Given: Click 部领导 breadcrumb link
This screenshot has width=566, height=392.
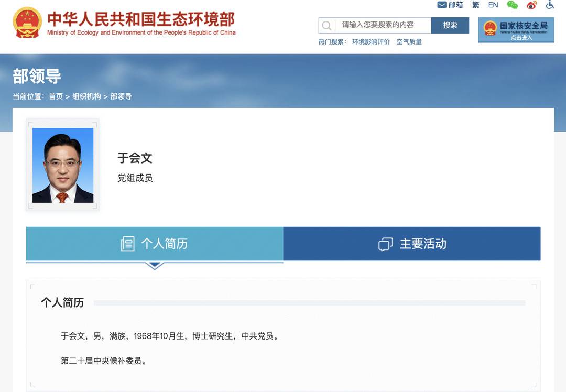Looking at the screenshot, I should (121, 96).
